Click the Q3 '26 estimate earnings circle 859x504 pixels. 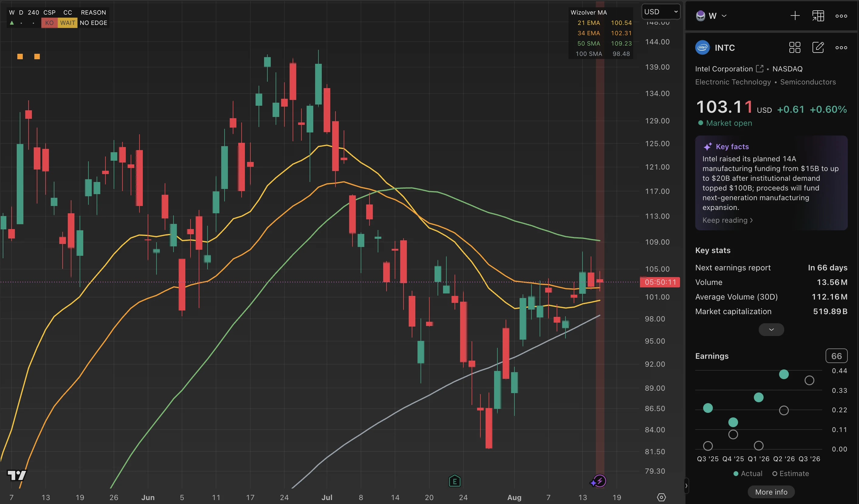tap(809, 380)
